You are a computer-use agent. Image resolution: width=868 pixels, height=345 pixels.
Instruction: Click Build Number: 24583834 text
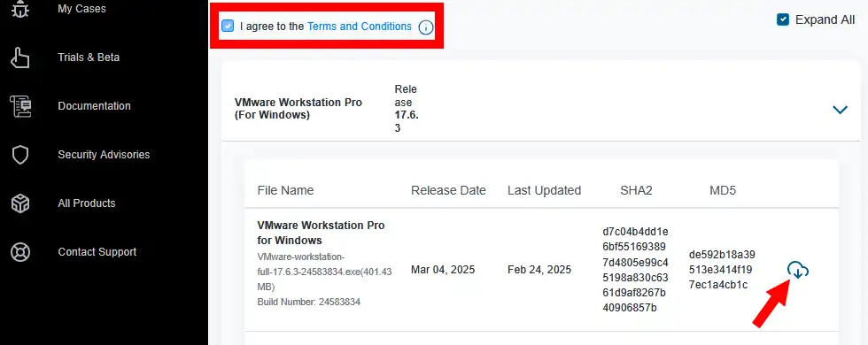309,303
